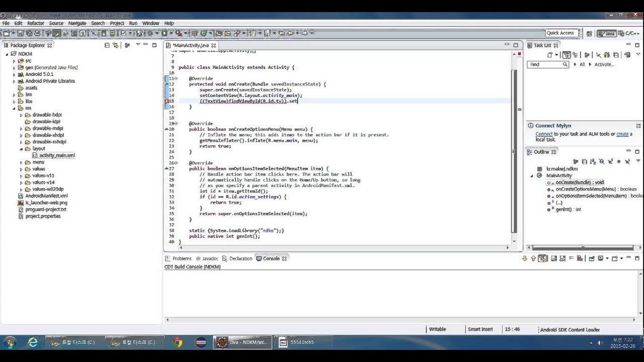This screenshot has height=362, width=644.
Task: Toggle Link with Editor in Package Explorer
Action: 115,45
